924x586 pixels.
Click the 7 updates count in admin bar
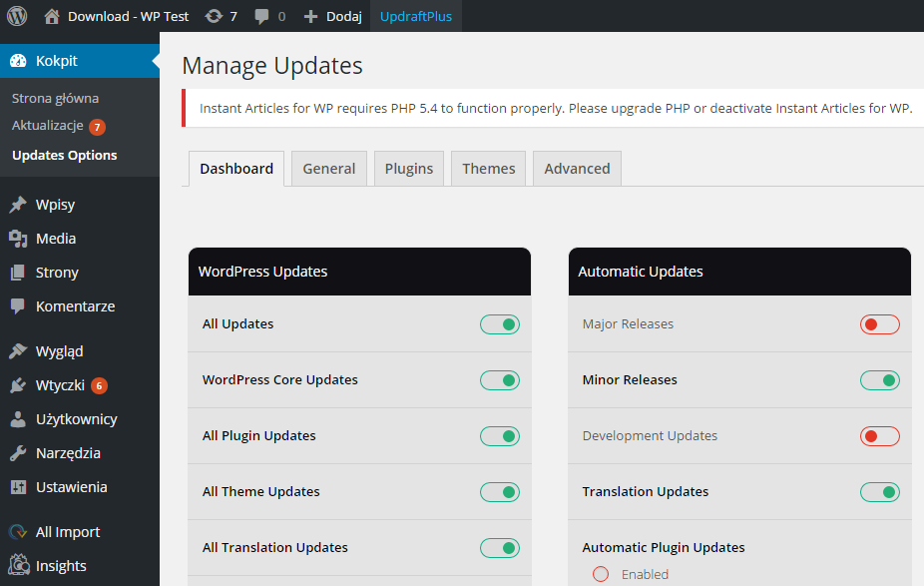233,17
